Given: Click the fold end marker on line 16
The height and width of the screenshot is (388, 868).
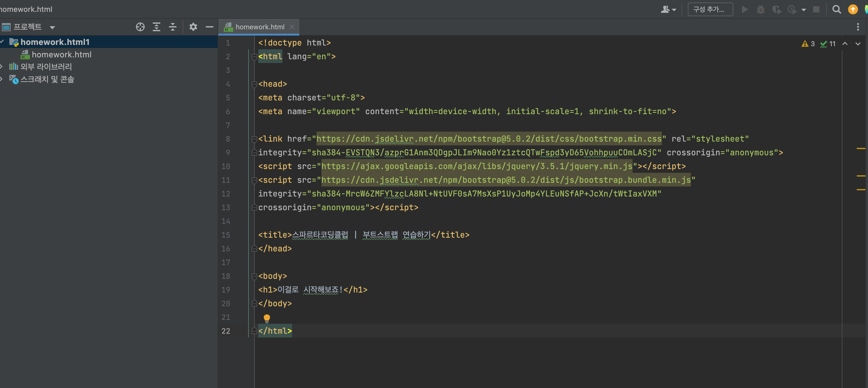Looking at the screenshot, I should coord(254,249).
